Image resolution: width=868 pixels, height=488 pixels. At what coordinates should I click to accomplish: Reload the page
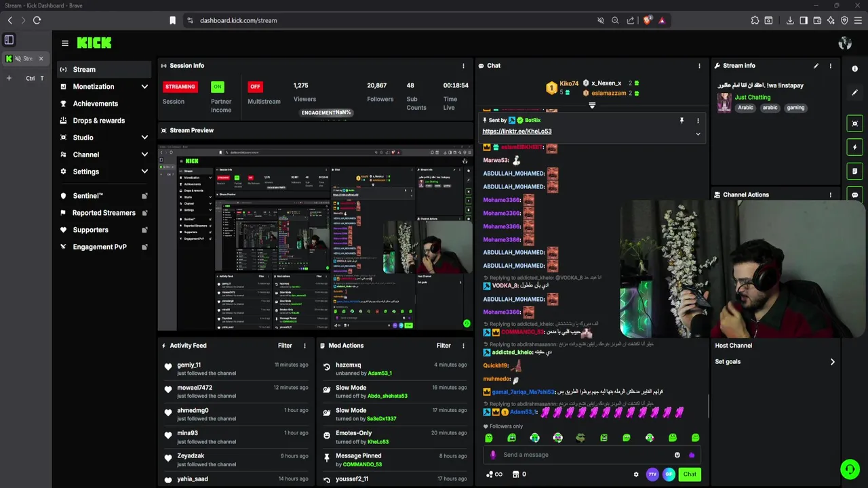click(37, 20)
